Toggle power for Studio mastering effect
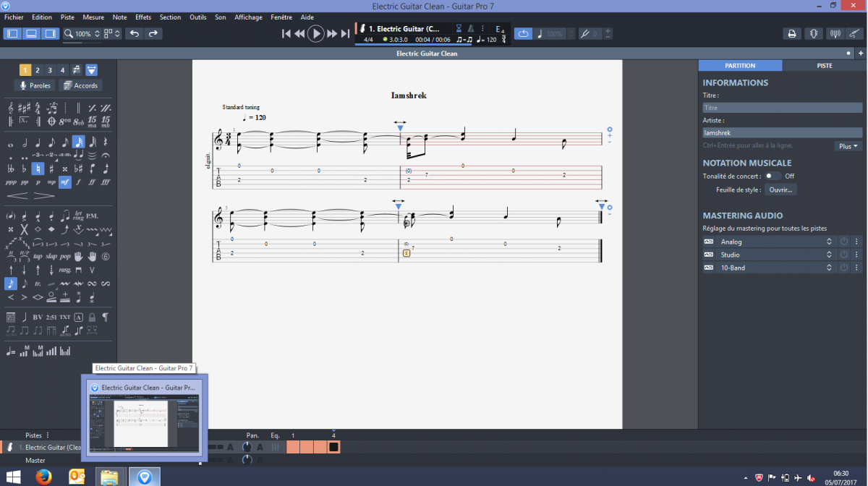 (x=843, y=255)
